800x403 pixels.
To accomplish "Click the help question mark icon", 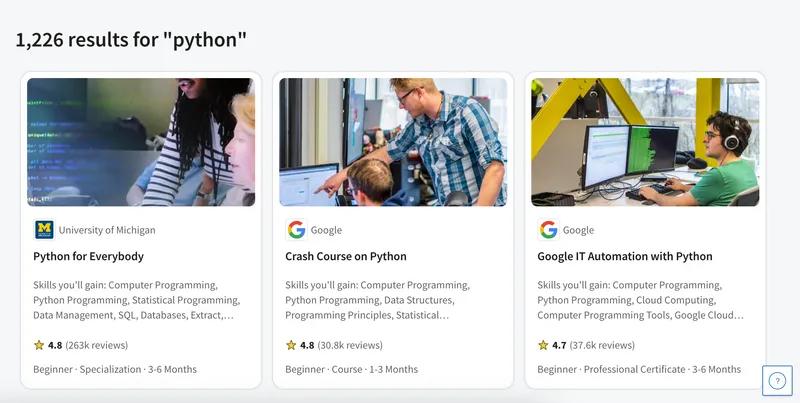I will [777, 381].
